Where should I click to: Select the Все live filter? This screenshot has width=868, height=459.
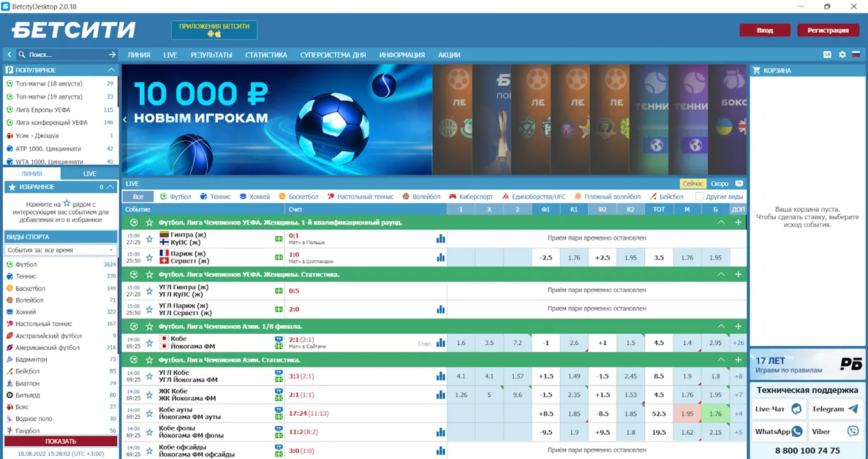click(138, 197)
